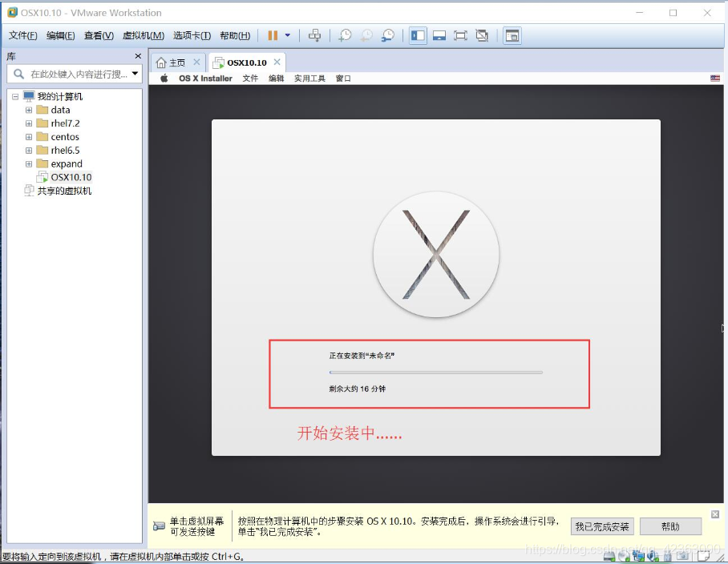Click the VMware Workstation title bar icon
This screenshot has width=728, height=564.
(x=13, y=13)
